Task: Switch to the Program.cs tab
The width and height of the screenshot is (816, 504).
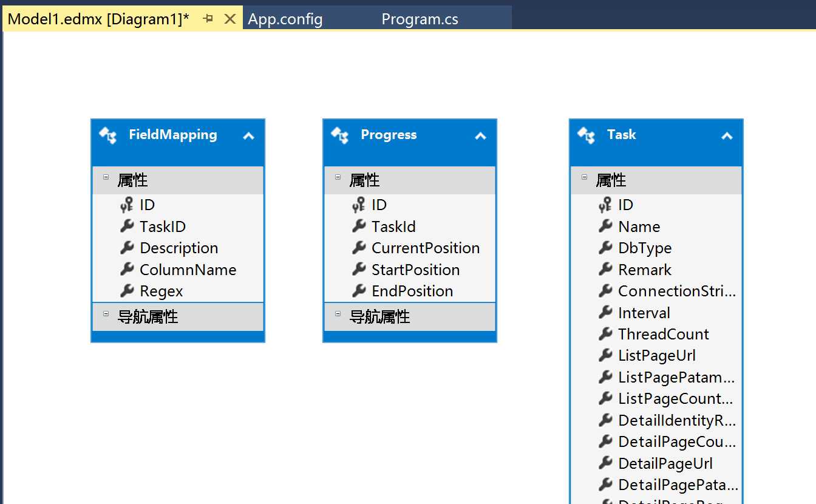Action: pos(420,19)
